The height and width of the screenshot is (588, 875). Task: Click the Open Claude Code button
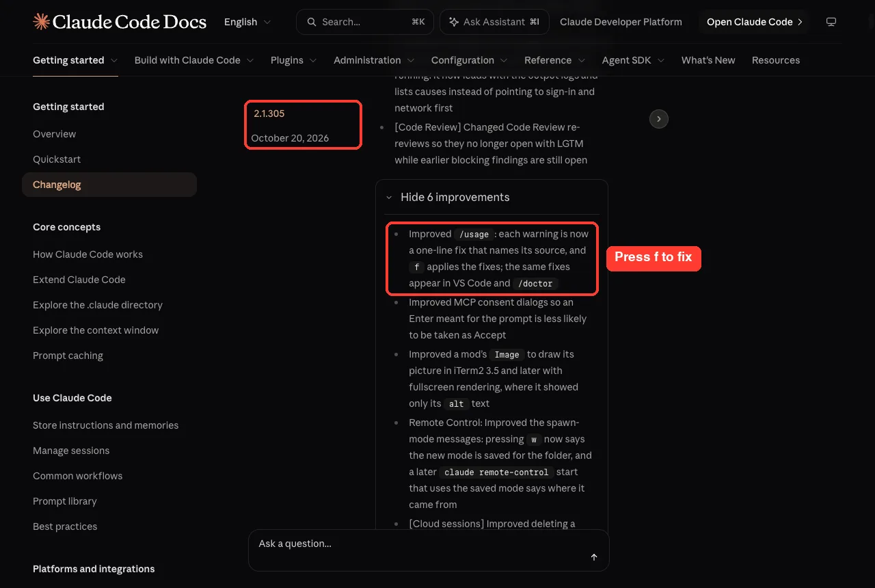pos(755,22)
